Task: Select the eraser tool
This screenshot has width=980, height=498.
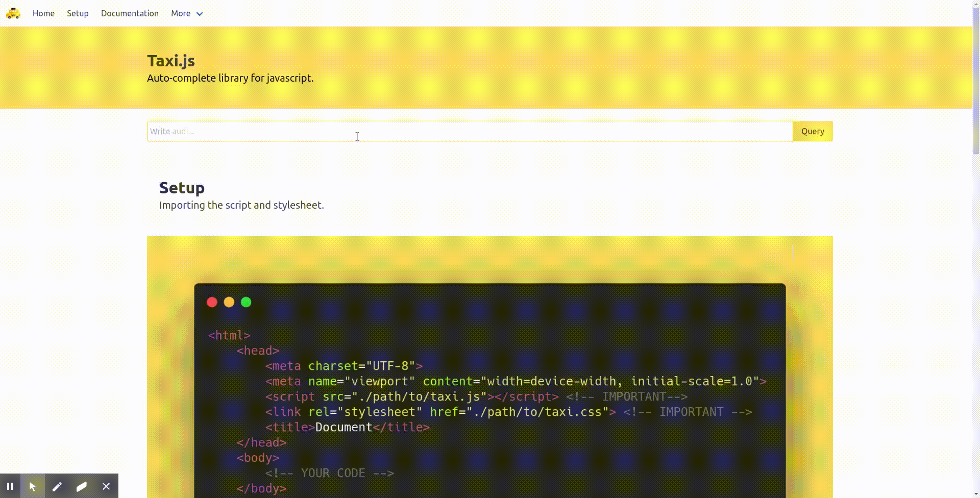Action: 82,486
